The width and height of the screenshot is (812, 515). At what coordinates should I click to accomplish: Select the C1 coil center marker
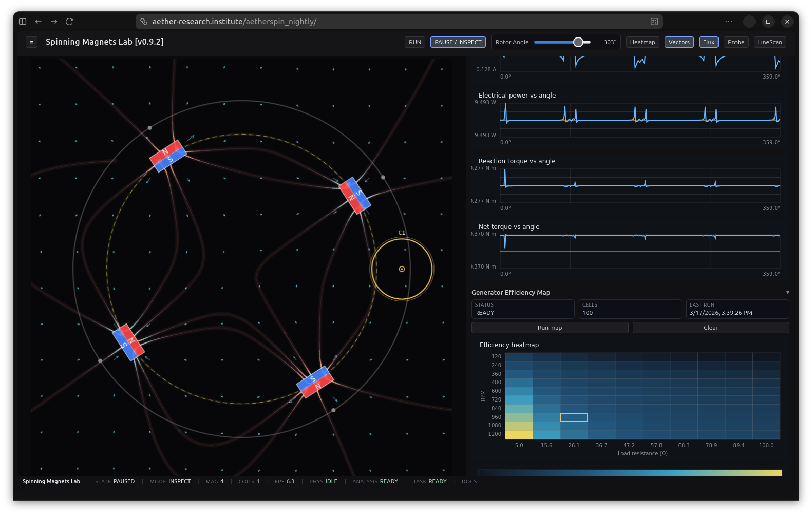click(x=402, y=269)
